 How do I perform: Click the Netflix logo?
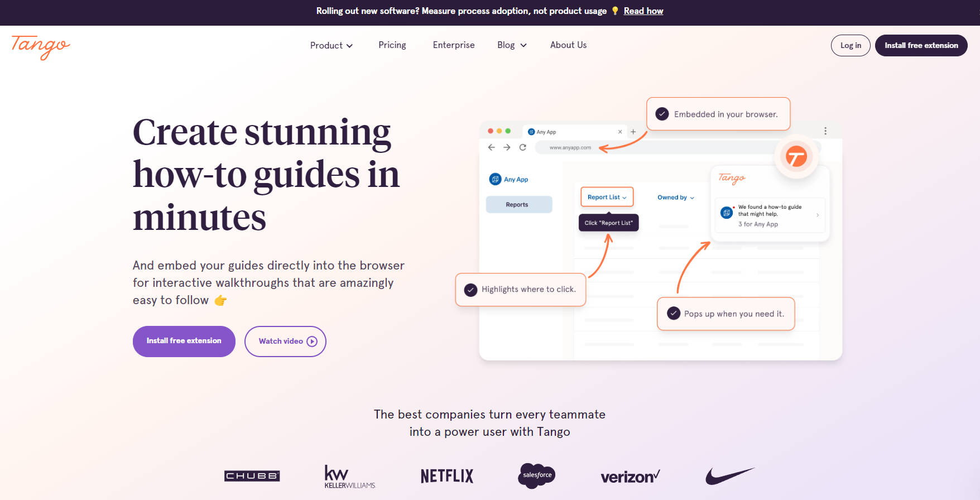(446, 476)
